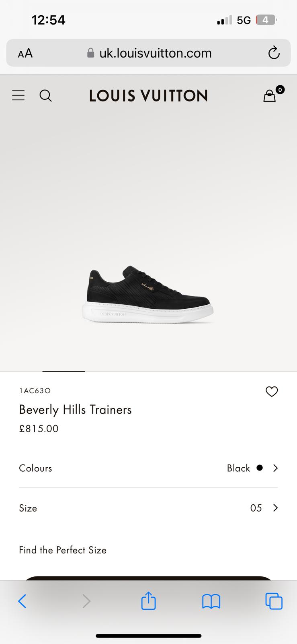Open size 05 selector
The image size is (297, 644).
256,508
